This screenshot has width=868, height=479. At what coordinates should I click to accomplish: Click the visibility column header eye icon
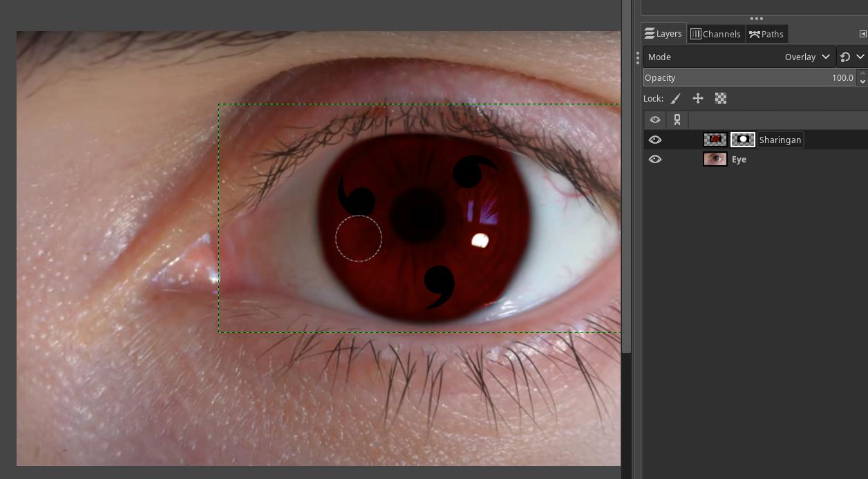[655, 120]
